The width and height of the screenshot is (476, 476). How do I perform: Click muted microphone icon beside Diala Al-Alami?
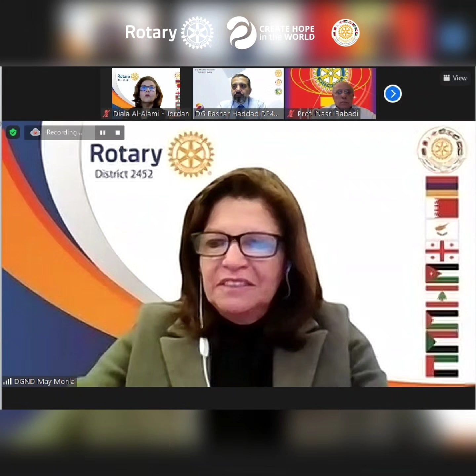(106, 114)
